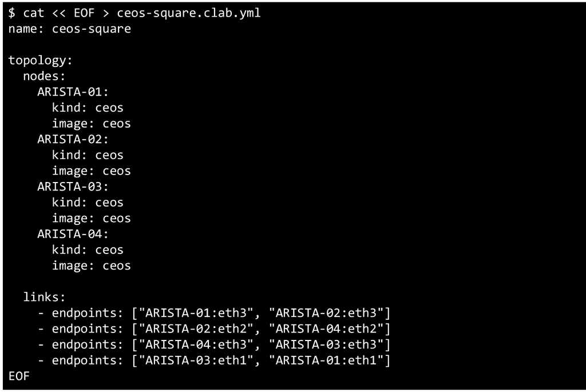Click 'kind: ceos' under ARISTA-02
The image size is (586, 392).
click(x=88, y=155)
